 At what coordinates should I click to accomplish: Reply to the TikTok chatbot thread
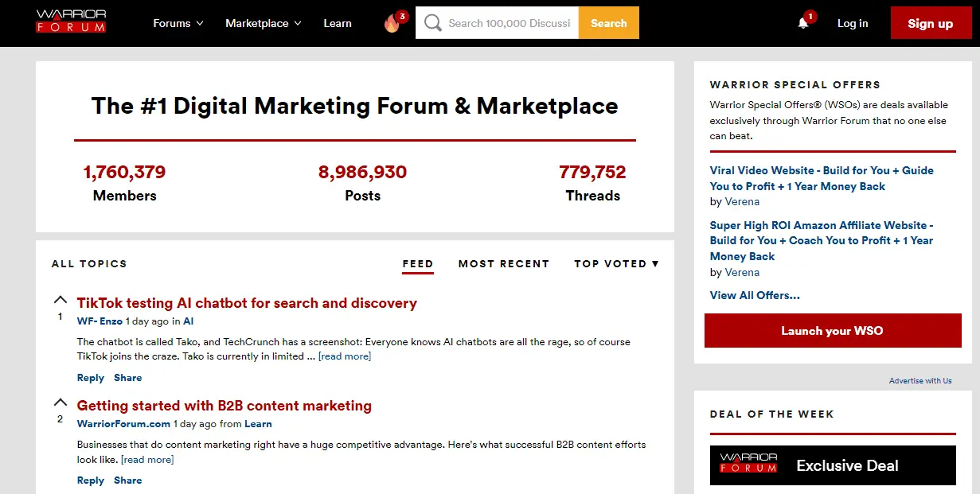[x=91, y=378]
